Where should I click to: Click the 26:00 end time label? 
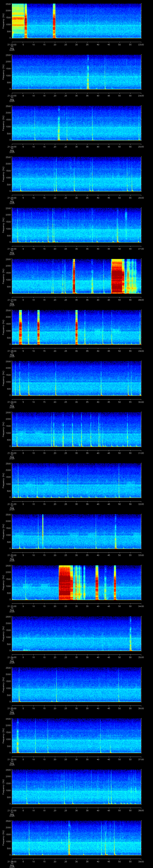pos(141,197)
